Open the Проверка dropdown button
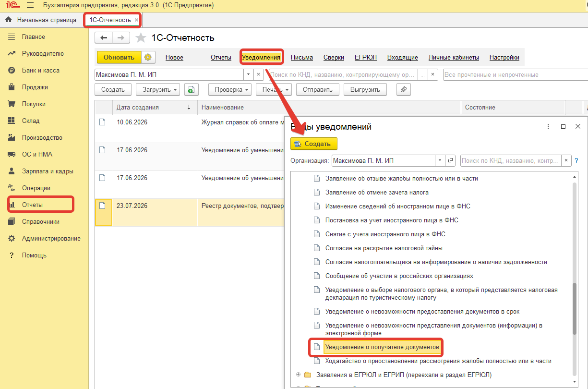 point(230,90)
